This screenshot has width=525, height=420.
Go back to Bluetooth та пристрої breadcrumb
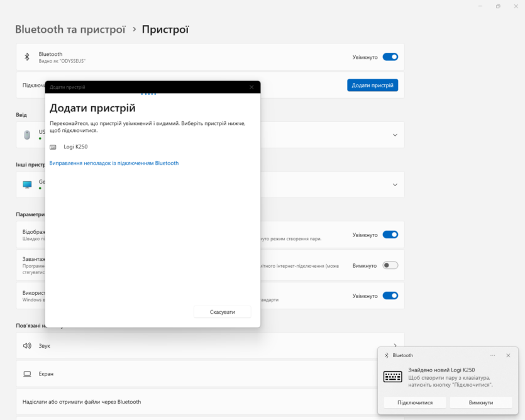[x=70, y=30]
